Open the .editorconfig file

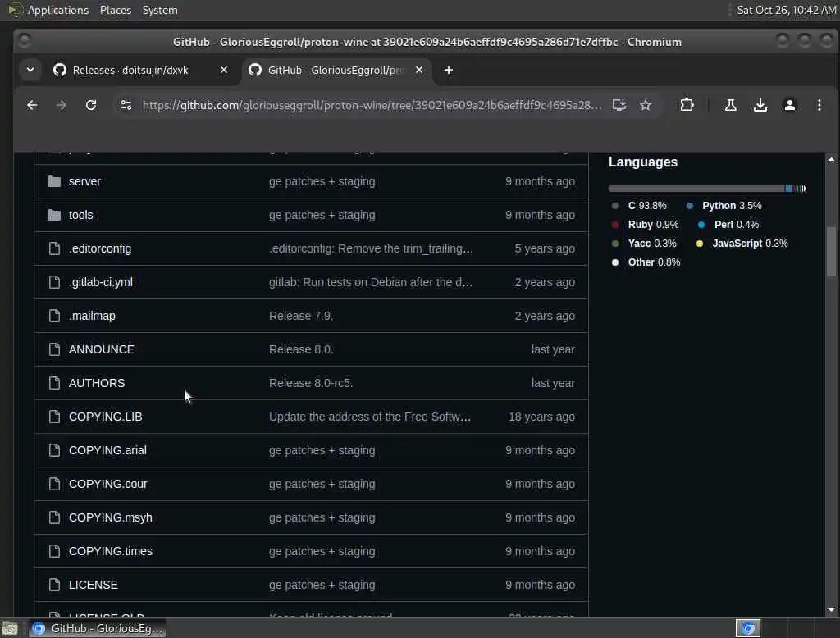click(x=100, y=248)
